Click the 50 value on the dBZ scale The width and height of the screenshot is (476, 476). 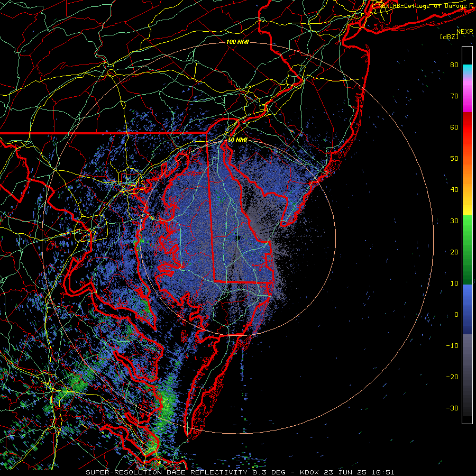(x=454, y=159)
